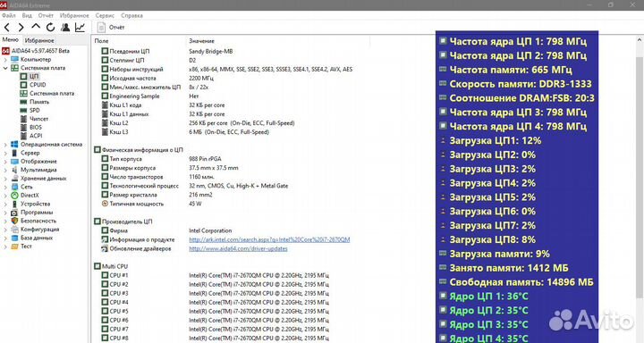Select the ACPI tree icon
The height and width of the screenshot is (343, 644).
coord(23,136)
